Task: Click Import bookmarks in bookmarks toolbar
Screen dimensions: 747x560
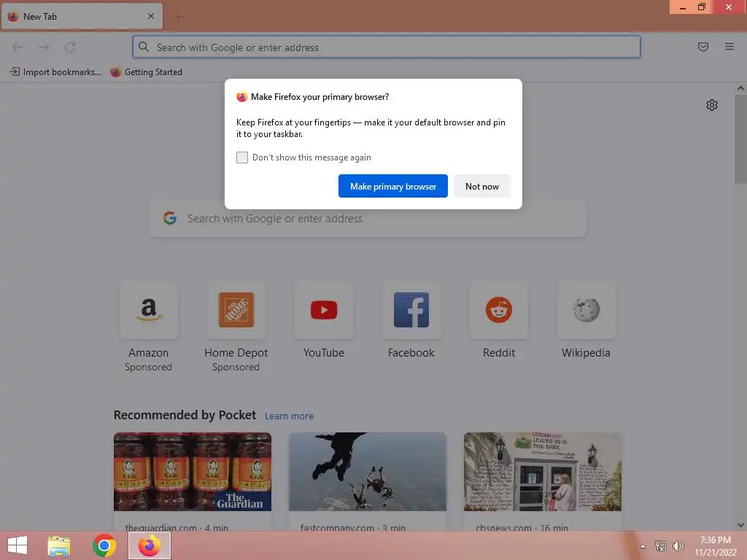Action: point(55,72)
